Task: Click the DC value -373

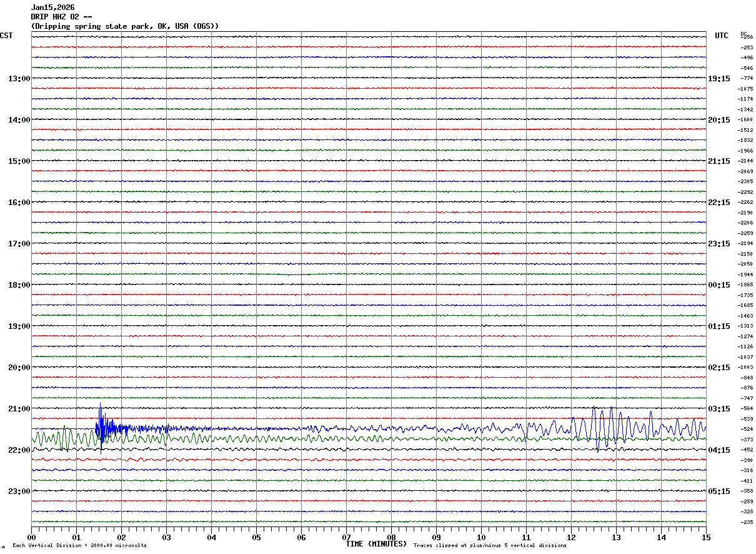Action: pos(747,440)
